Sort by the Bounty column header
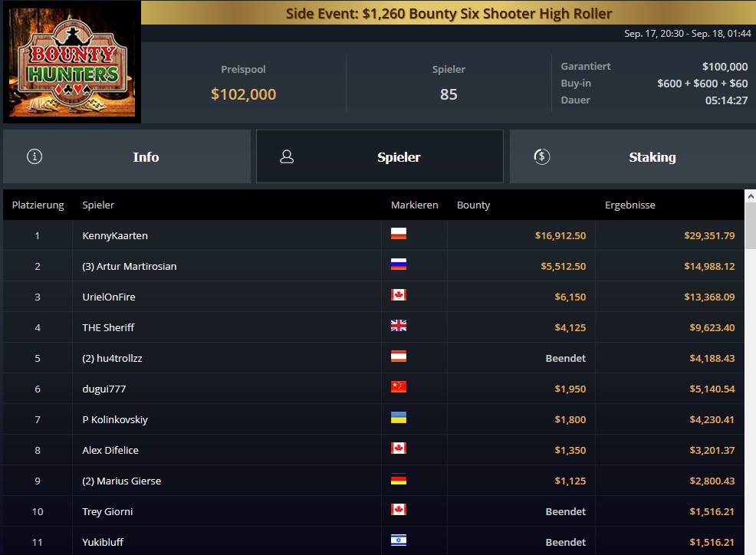Viewport: 756px width, 555px height. pos(473,205)
